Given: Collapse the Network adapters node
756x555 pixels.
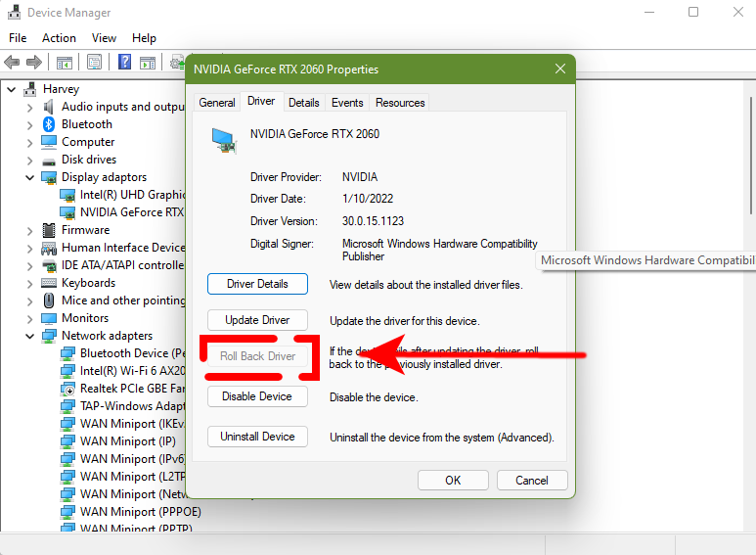Looking at the screenshot, I should 30,336.
